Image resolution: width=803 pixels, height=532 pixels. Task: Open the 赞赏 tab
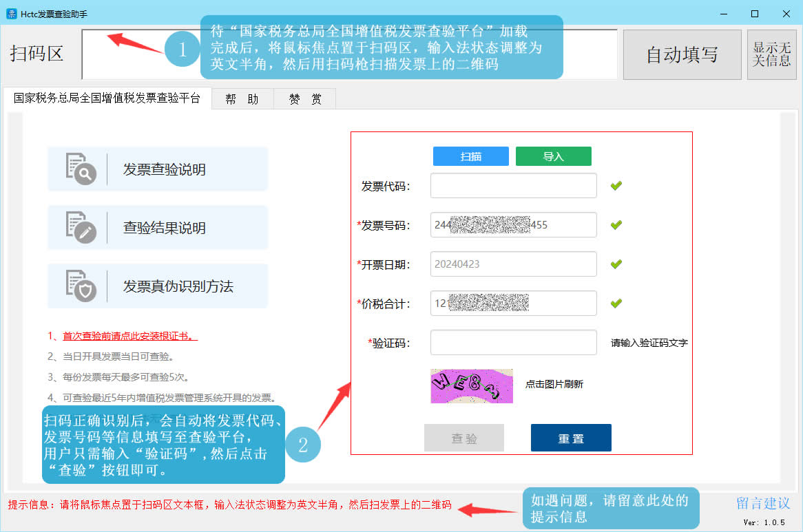click(x=304, y=98)
